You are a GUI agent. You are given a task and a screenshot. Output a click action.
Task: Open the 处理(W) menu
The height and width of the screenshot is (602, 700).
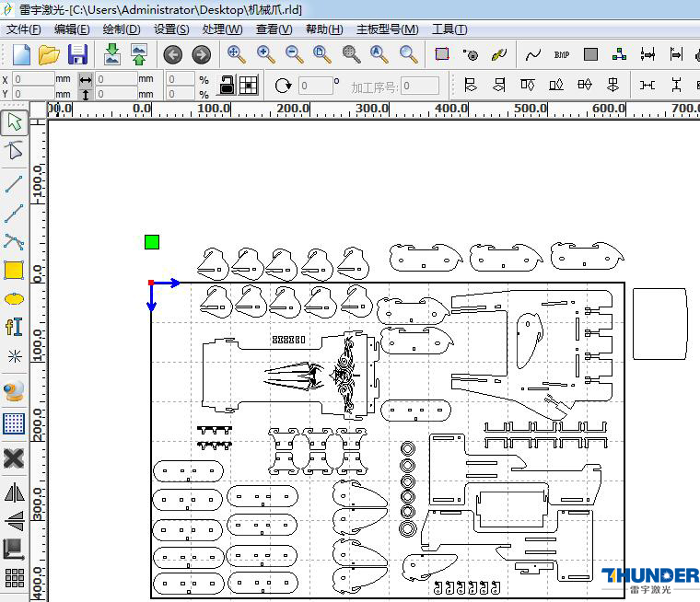click(x=222, y=29)
